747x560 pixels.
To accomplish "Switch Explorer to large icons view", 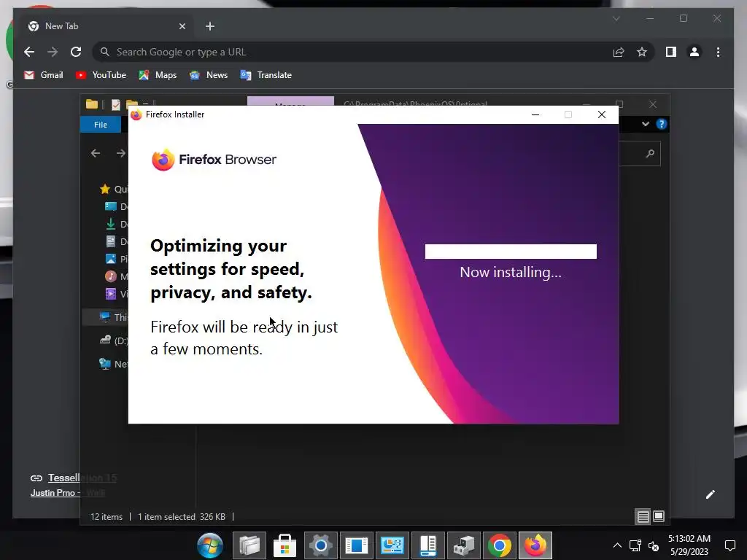I will pyautogui.click(x=659, y=516).
